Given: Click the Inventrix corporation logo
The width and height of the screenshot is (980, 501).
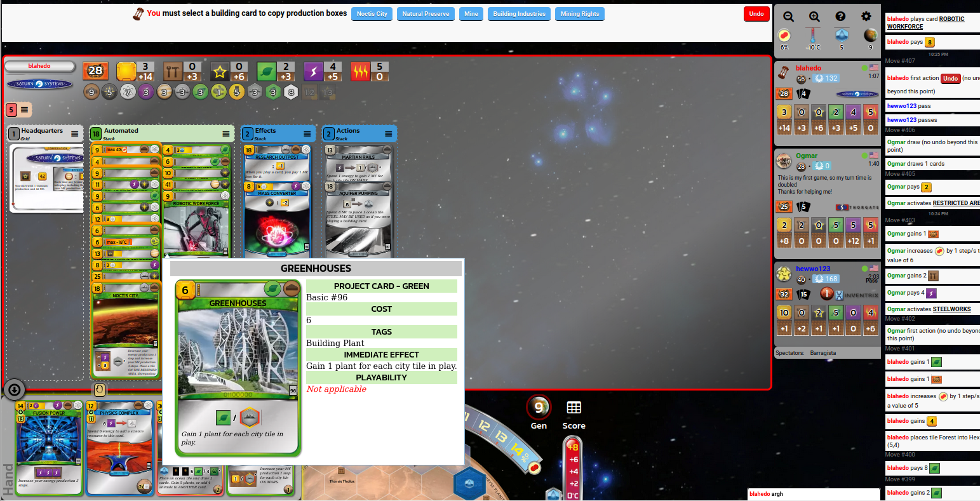Looking at the screenshot, I should [x=857, y=295].
